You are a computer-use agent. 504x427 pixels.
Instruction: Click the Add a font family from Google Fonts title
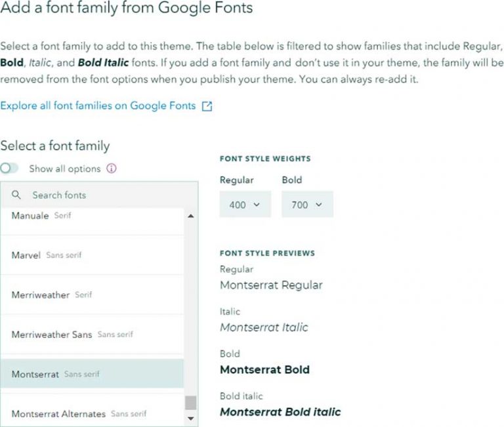(126, 8)
